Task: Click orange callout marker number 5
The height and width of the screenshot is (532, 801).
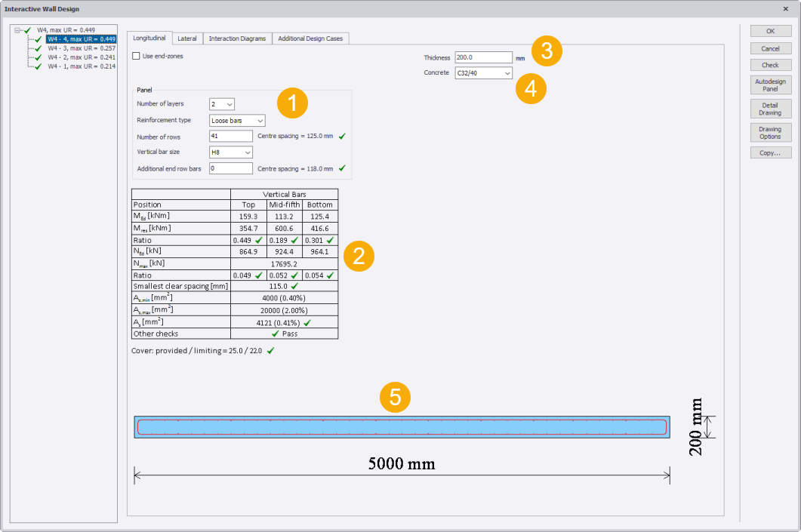Action: pos(395,397)
